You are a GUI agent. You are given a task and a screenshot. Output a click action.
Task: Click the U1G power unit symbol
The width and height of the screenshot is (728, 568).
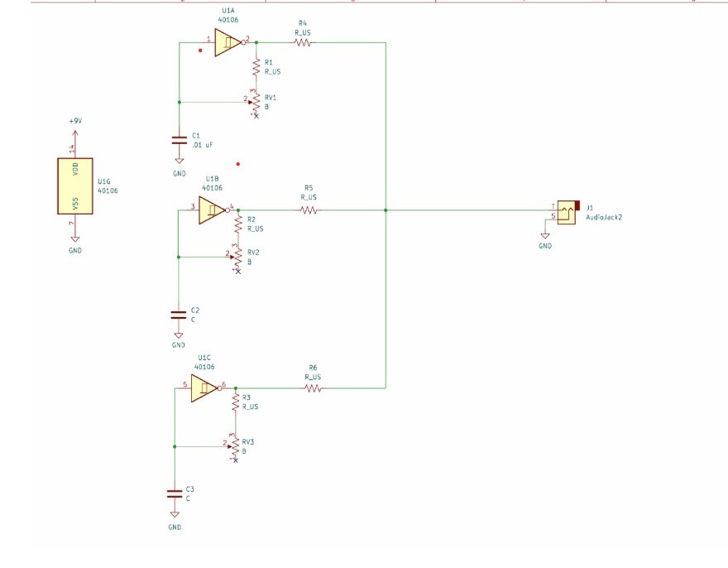coord(76,186)
